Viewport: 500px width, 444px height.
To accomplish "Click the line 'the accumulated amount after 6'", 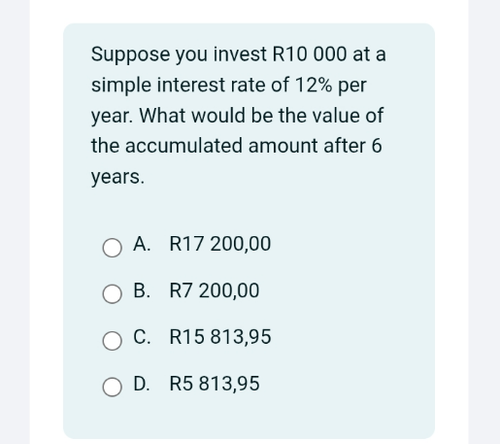I will 236,146.
